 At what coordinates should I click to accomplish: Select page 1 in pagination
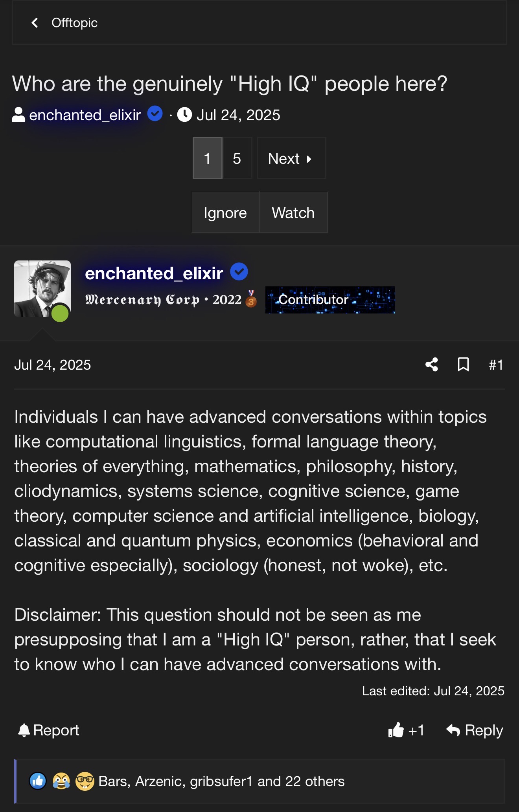point(207,158)
